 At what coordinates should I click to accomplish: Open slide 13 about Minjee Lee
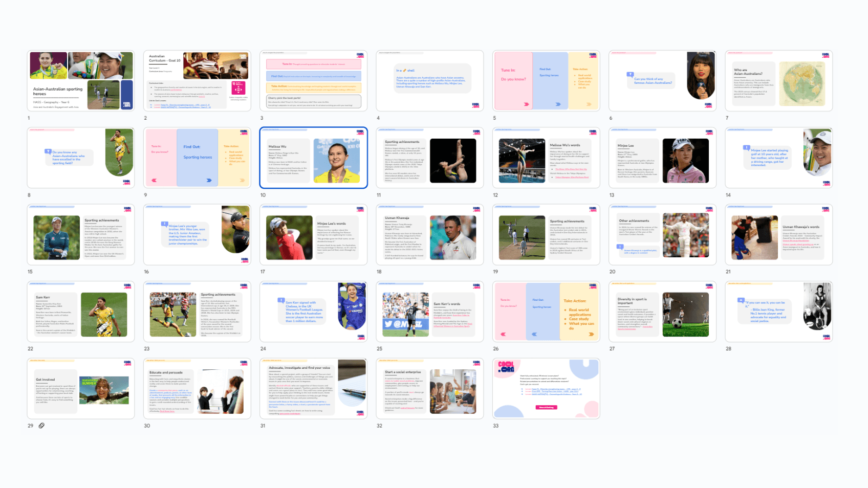[x=662, y=158]
